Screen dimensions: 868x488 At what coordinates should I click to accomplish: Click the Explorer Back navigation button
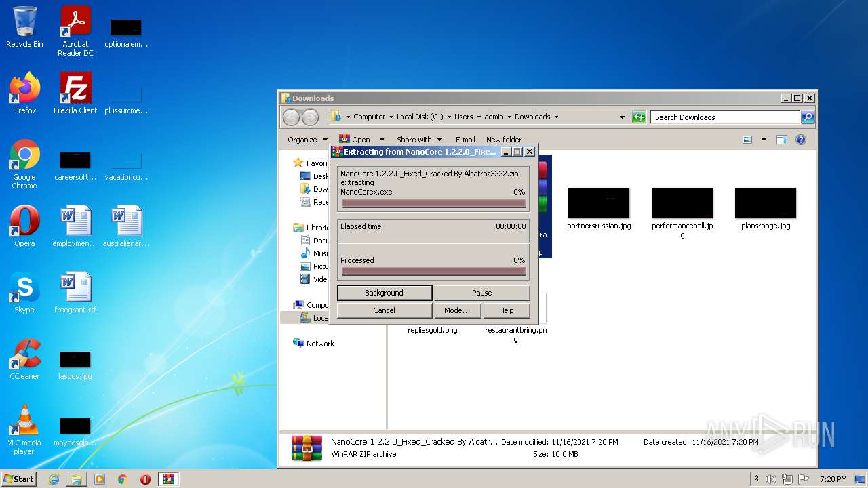pos(291,117)
